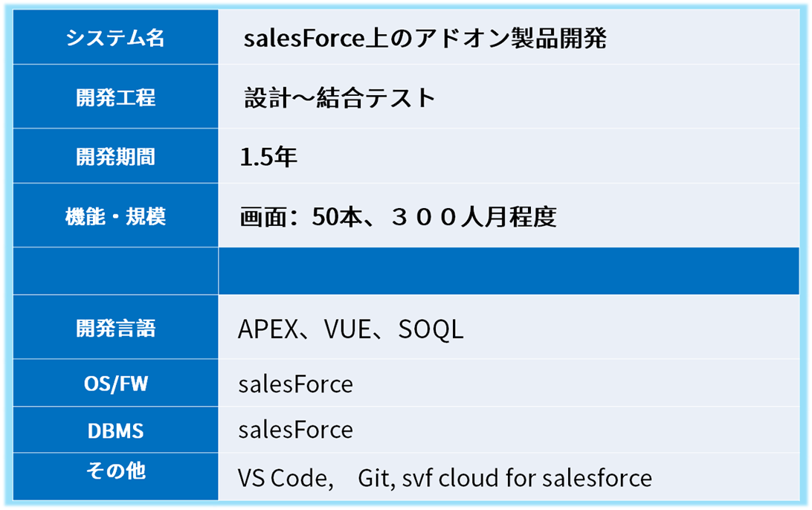812x510 pixels.
Task: Select the 設計～結合テスト value
Action: click(x=340, y=98)
